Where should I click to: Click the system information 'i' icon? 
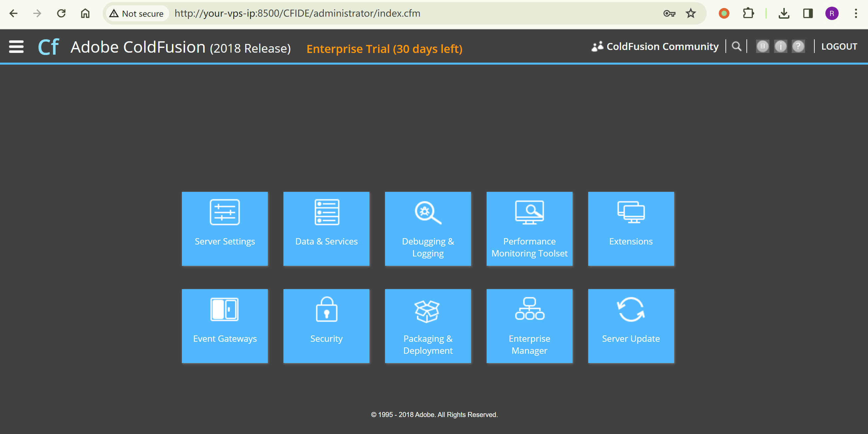[780, 47]
